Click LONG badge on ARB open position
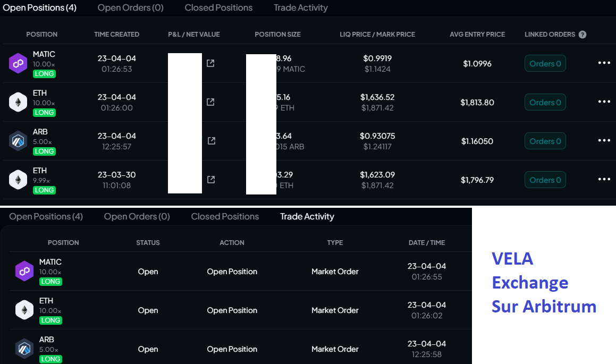The image size is (616, 364). pyautogui.click(x=44, y=151)
